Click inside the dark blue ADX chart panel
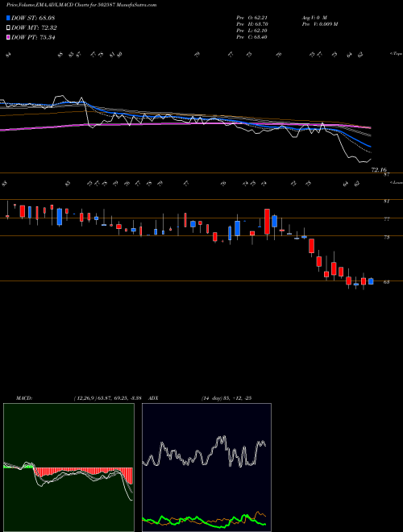 206,468
